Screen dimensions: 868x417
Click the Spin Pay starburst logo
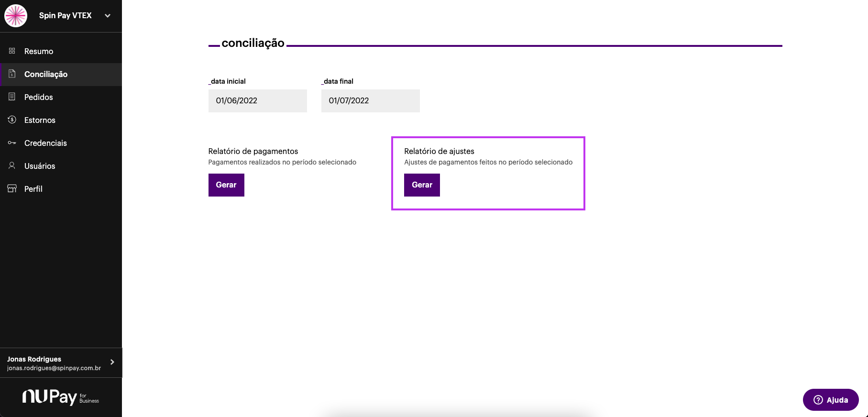(16, 16)
